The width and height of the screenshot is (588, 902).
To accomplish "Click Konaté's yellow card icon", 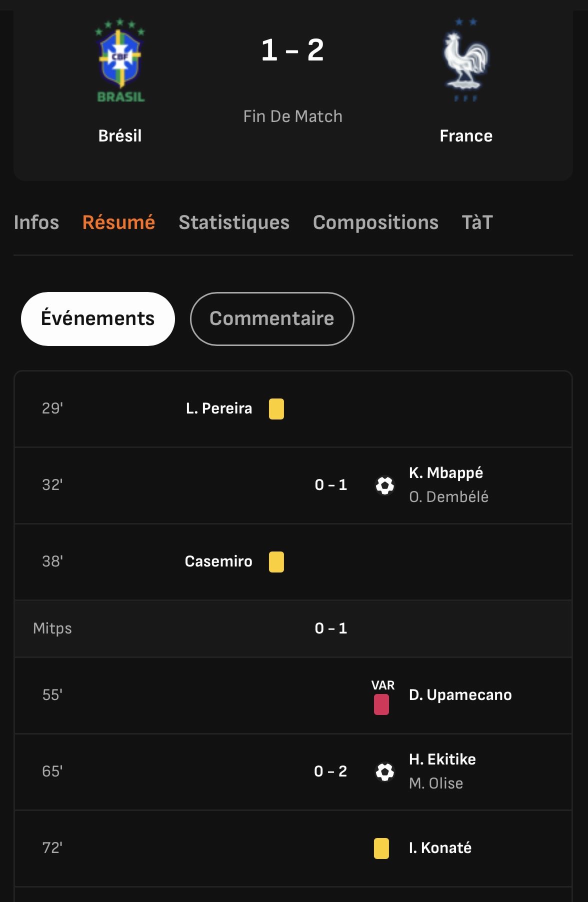I will pyautogui.click(x=381, y=848).
